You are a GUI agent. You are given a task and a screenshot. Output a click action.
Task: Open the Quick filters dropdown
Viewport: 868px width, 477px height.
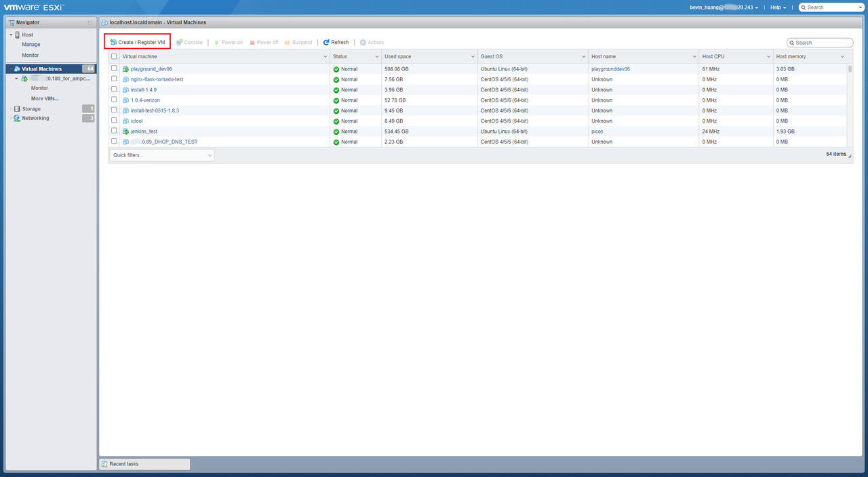point(161,155)
